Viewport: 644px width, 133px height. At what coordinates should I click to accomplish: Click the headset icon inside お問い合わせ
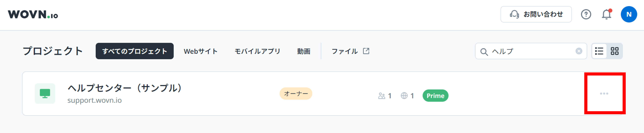[514, 14]
